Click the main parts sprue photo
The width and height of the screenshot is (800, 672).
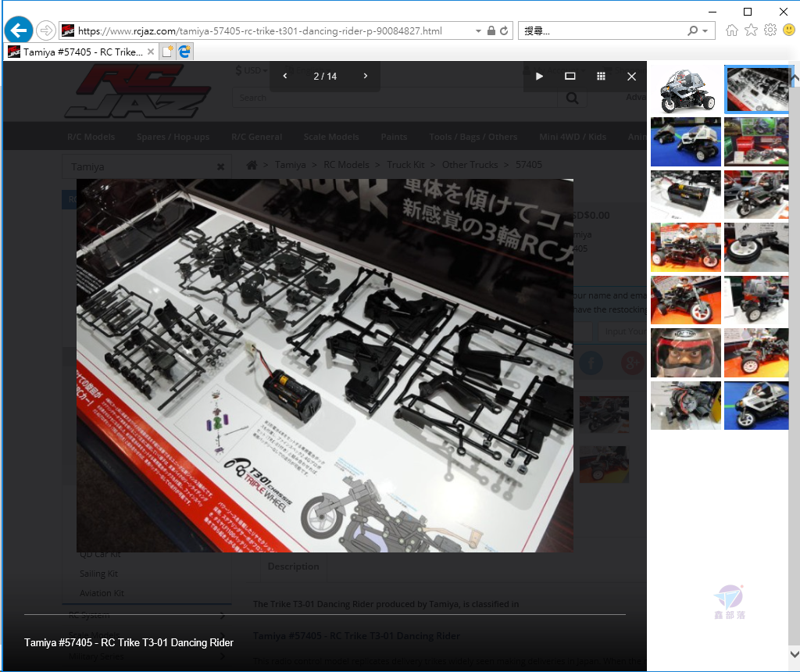(x=325, y=366)
